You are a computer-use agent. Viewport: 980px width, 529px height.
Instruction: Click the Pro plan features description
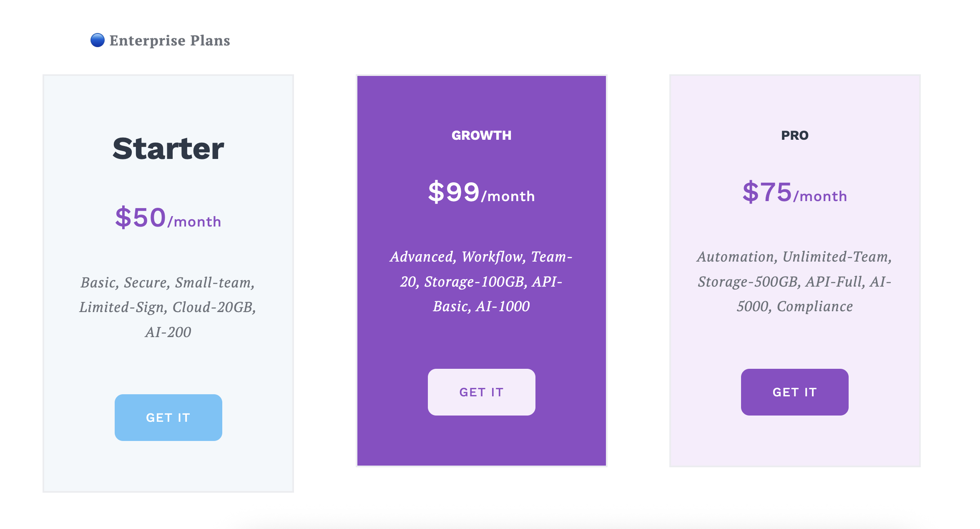click(x=794, y=282)
